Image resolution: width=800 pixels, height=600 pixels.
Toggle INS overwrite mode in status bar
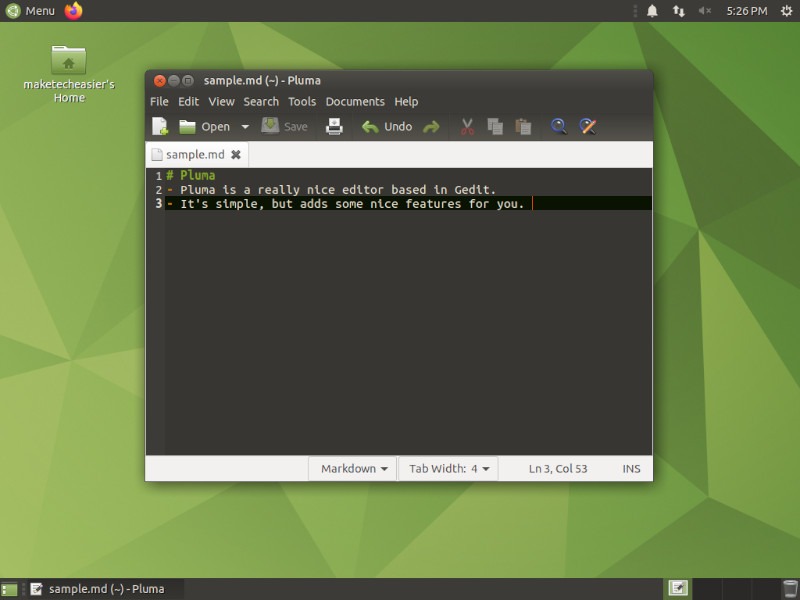click(x=631, y=468)
